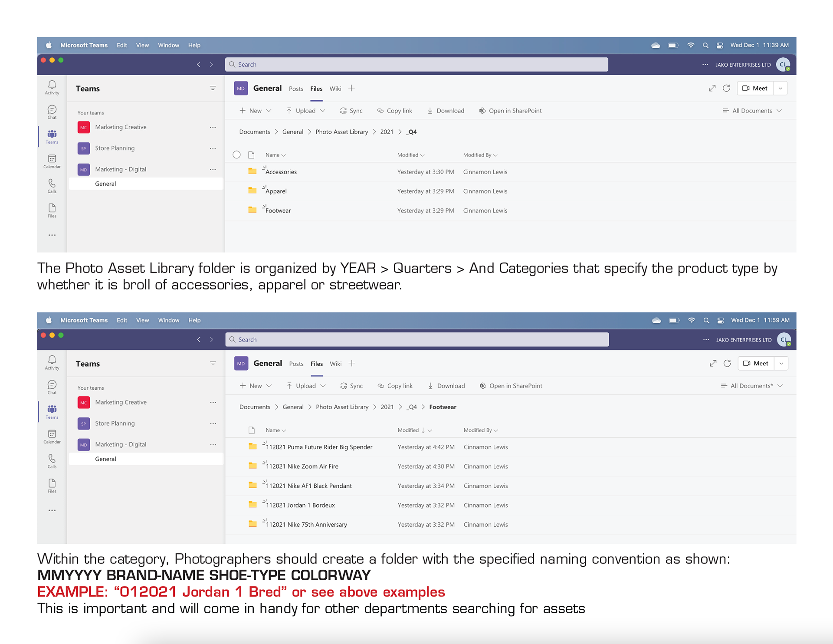Open Edit menu in upper macOS menu bar

pyautogui.click(x=122, y=45)
